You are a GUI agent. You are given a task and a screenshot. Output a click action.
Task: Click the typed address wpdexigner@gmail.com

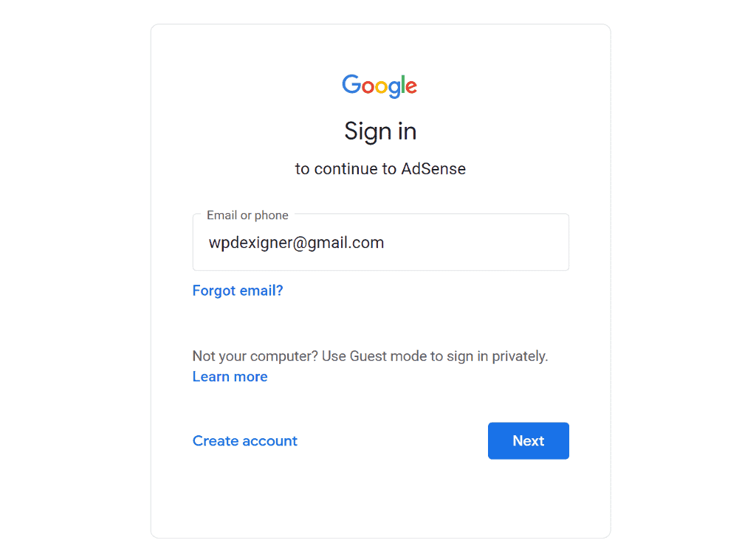click(296, 243)
